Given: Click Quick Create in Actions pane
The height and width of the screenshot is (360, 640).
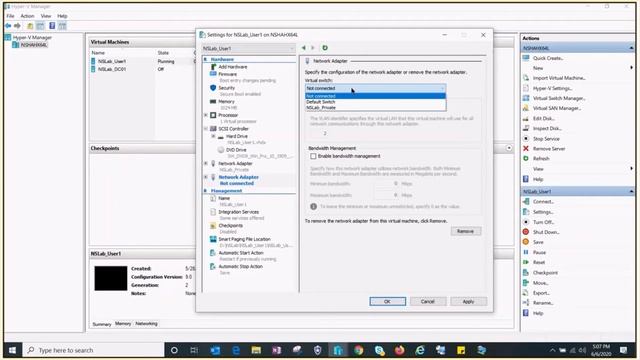Looking at the screenshot, I should 548,58.
